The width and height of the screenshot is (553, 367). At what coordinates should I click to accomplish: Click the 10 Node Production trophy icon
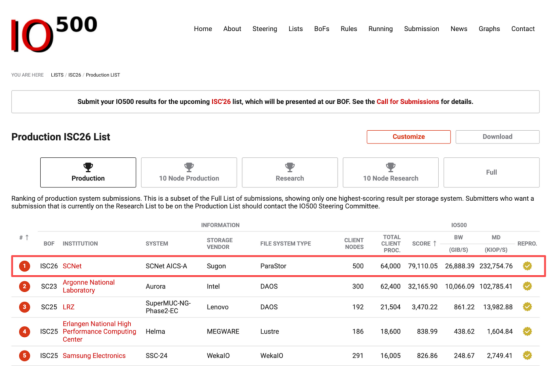(x=189, y=167)
